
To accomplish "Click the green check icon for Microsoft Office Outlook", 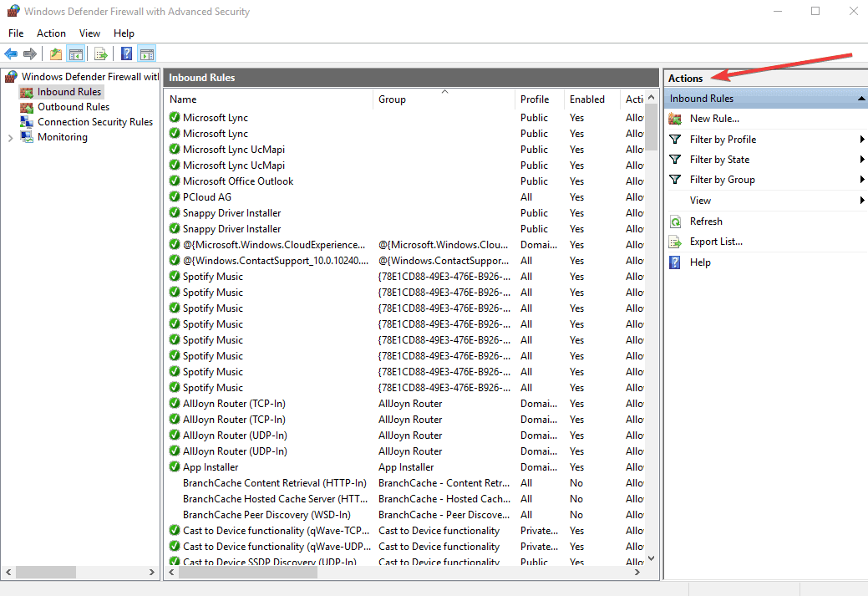I will tap(175, 181).
